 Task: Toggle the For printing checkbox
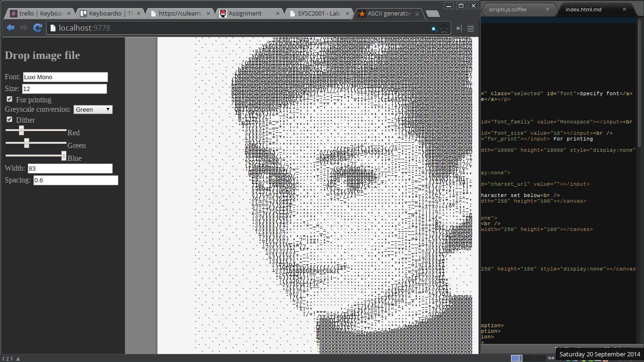tap(9, 99)
